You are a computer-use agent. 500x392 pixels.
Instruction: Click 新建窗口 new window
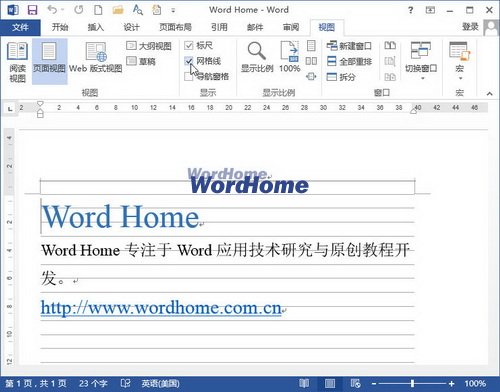tap(349, 46)
